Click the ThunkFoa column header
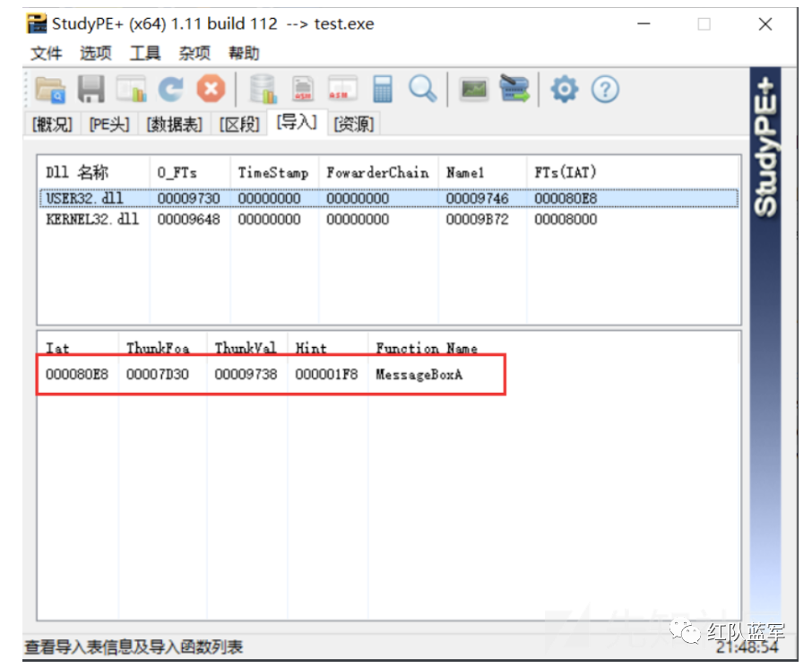 coord(162,347)
